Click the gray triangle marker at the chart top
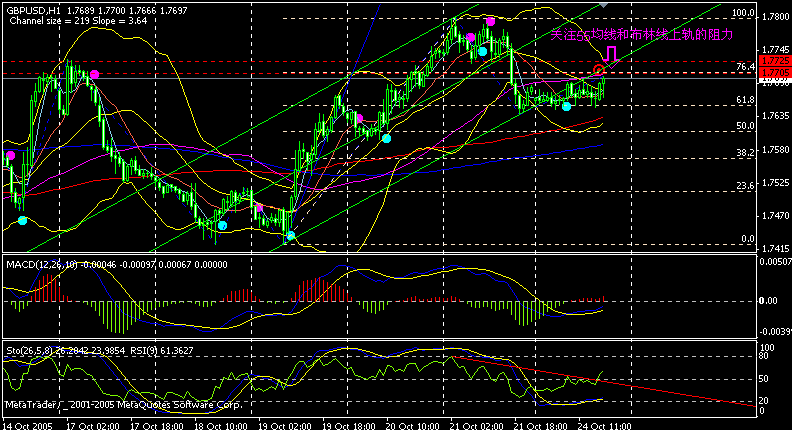The image size is (792, 430). coord(603,5)
